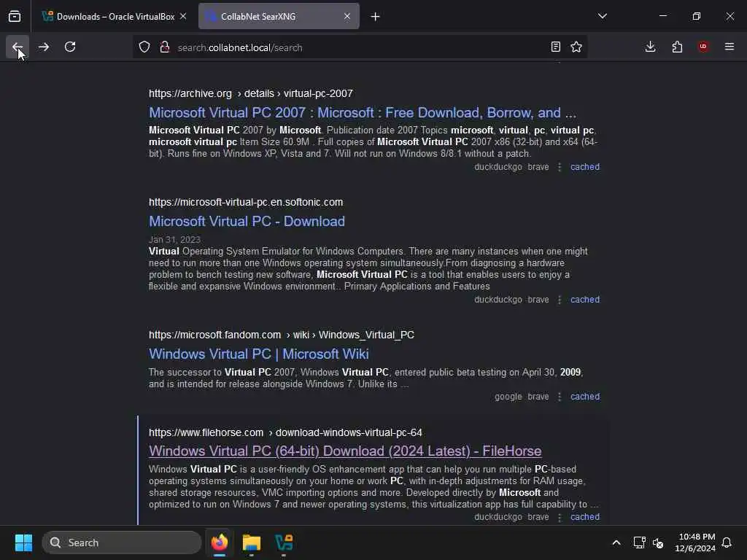The width and height of the screenshot is (747, 560).
Task: Open tracking protection shield icon
Action: pos(144,47)
